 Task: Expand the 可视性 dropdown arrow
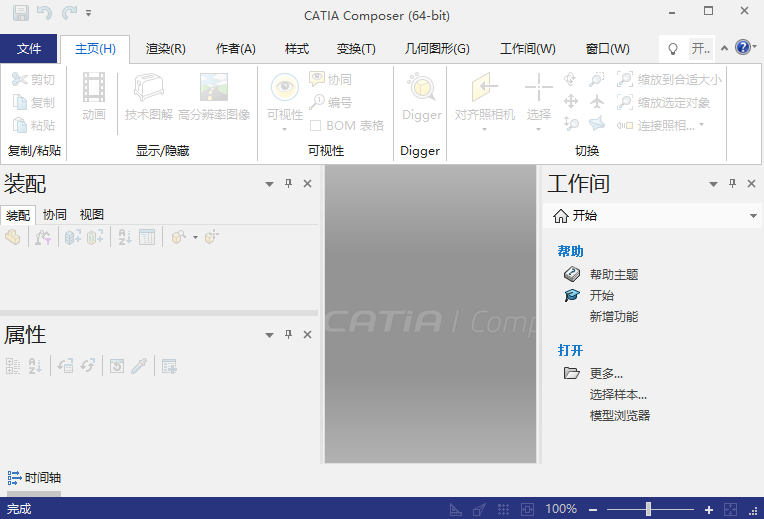click(x=285, y=129)
